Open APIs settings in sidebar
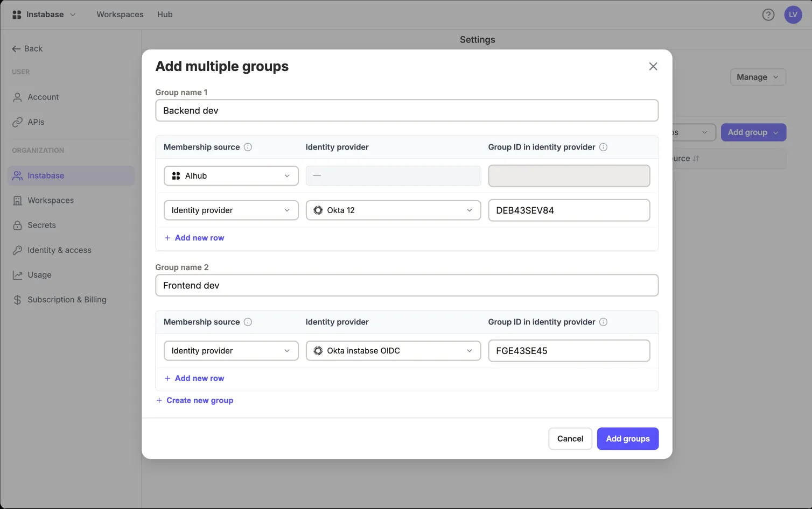The height and width of the screenshot is (509, 812). click(x=71, y=122)
